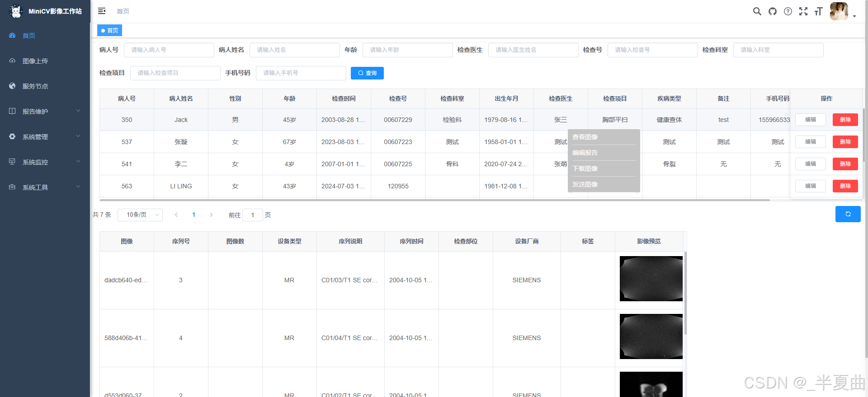868x397 pixels.
Task: Open the font size setting icon
Action: pyautogui.click(x=818, y=11)
